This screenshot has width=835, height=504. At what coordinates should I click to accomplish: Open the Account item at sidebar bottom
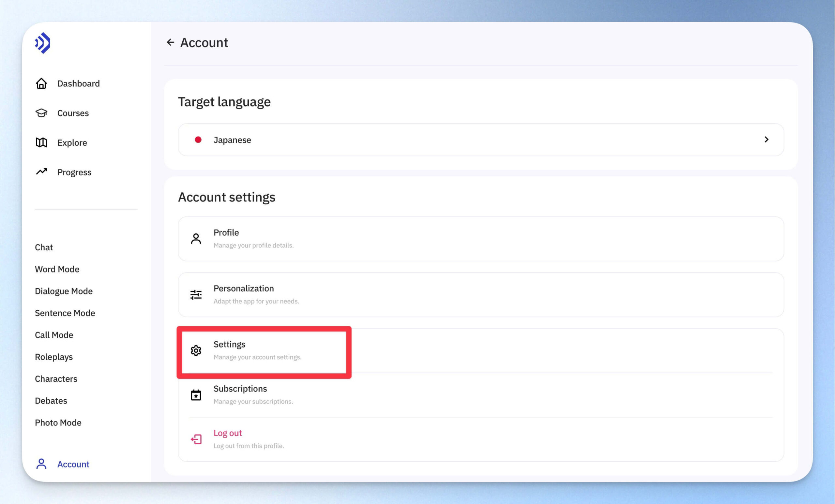coord(63,464)
